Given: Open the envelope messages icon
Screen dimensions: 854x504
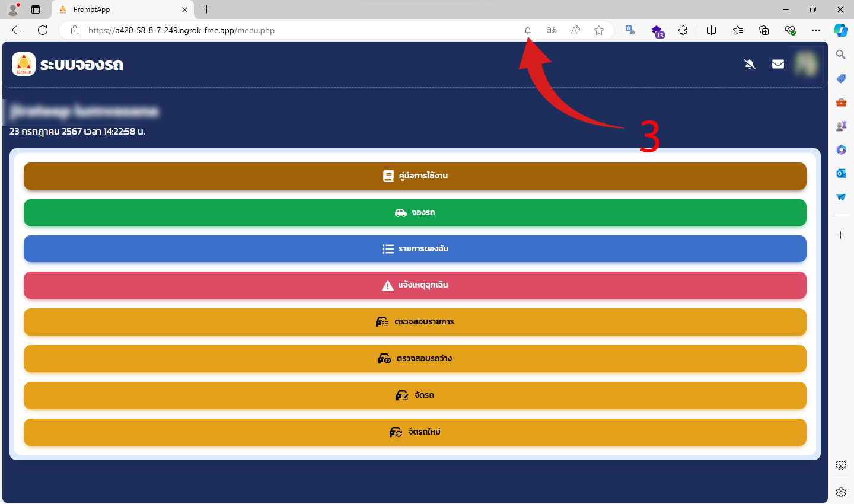Looking at the screenshot, I should pyautogui.click(x=778, y=64).
